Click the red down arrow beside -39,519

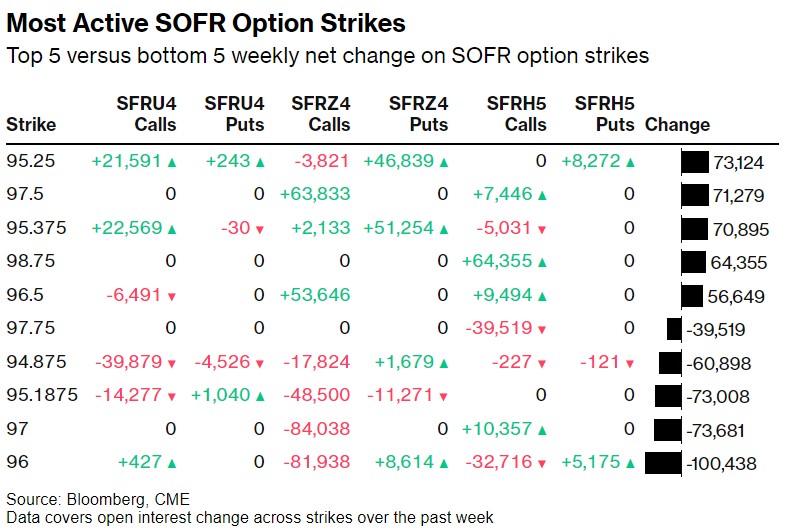(542, 330)
